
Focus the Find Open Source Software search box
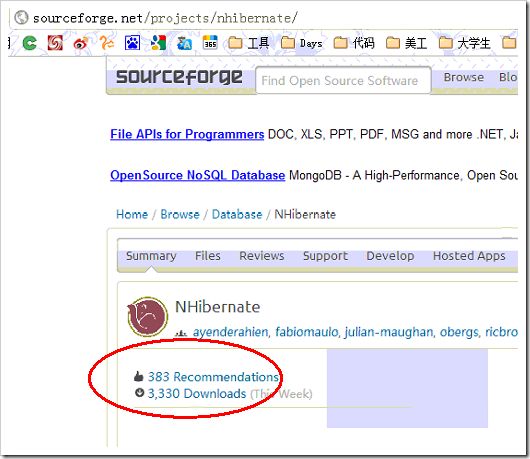pos(343,80)
